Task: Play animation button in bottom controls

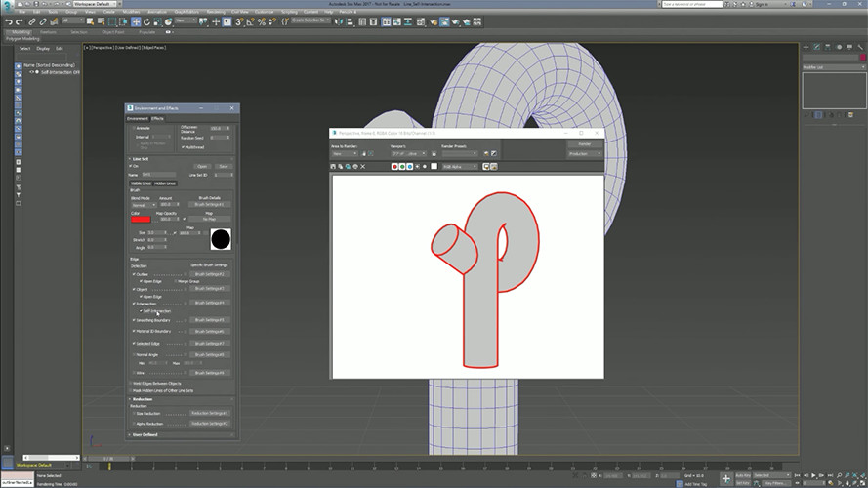Action: pos(813,475)
